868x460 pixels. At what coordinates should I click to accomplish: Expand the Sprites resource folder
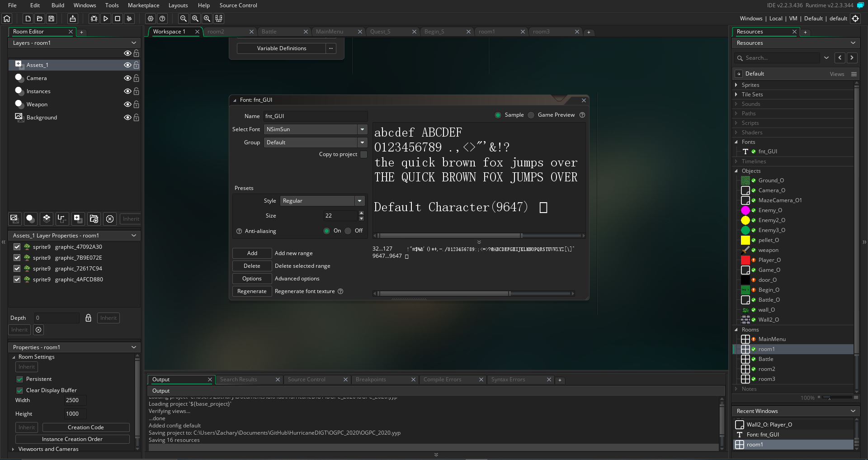736,85
